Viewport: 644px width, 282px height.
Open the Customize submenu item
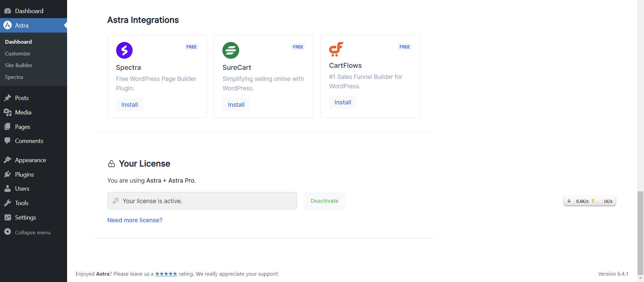tap(17, 54)
